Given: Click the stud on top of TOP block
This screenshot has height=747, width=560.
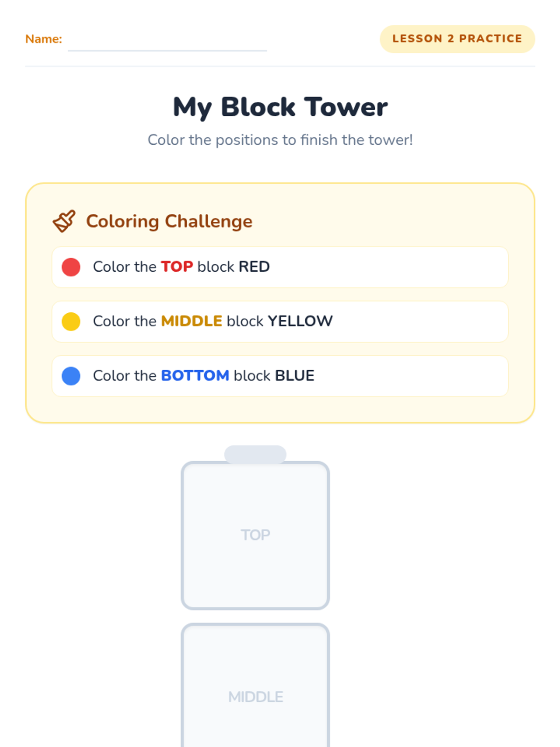Looking at the screenshot, I should click(x=255, y=454).
